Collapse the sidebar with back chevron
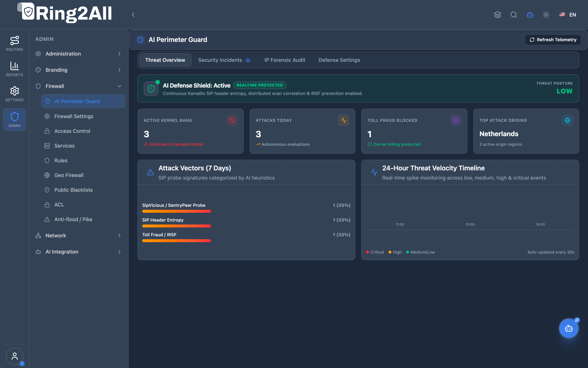 (133, 15)
